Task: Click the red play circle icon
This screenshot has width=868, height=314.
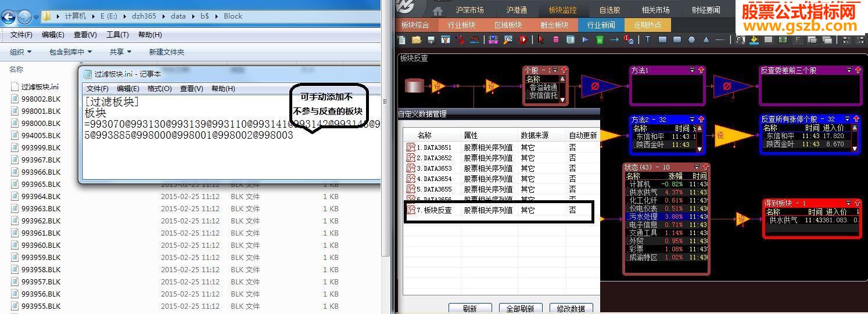Action: pyautogui.click(x=523, y=39)
